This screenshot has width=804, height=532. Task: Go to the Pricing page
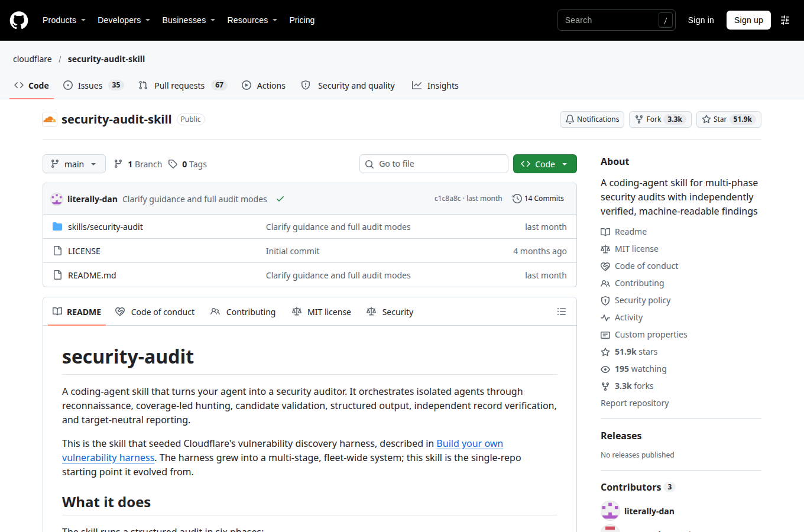point(302,20)
